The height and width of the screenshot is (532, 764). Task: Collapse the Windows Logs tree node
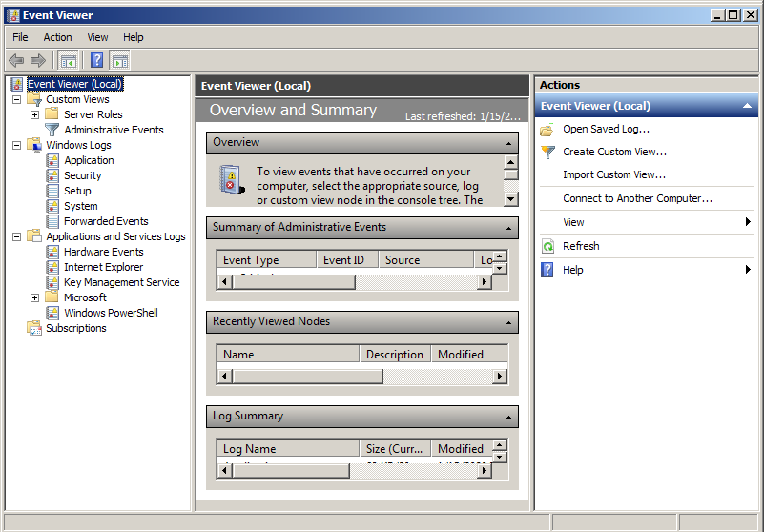[x=16, y=145]
